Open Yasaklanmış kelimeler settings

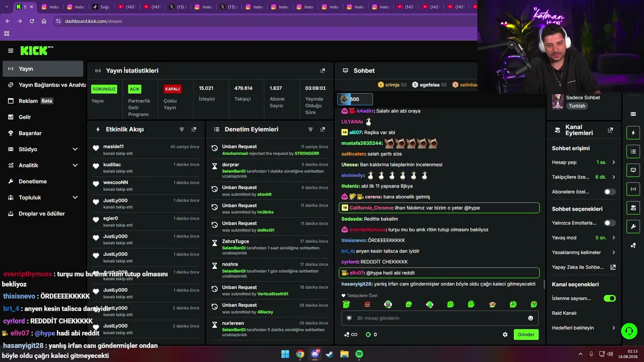[x=584, y=252]
